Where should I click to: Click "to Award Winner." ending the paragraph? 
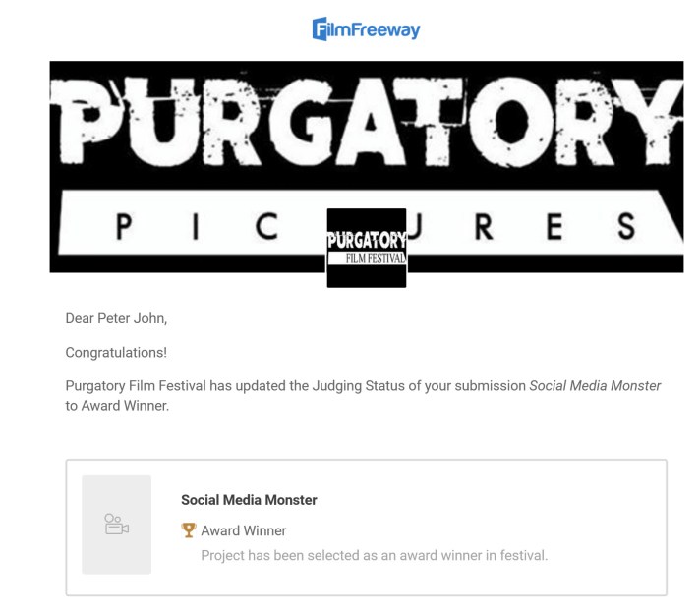coord(117,406)
